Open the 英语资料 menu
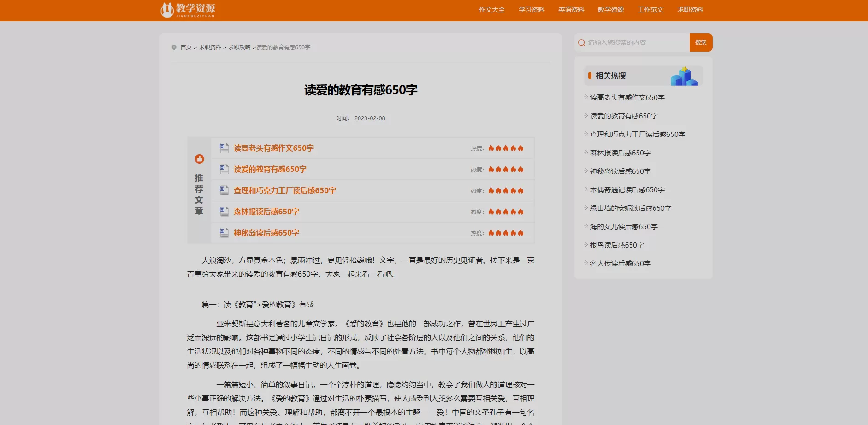This screenshot has width=868, height=425. pos(571,9)
